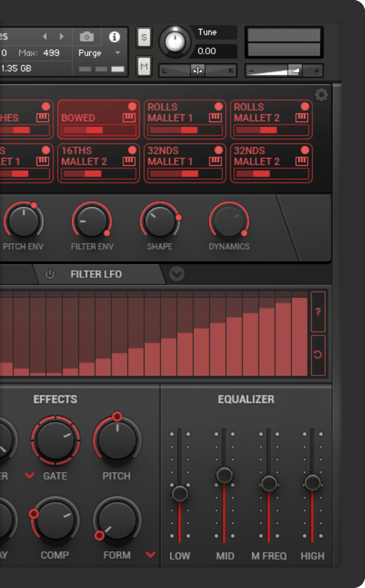Select the 32NDS MALLET 1 articulation
The image size is (365, 588).
coord(185,163)
